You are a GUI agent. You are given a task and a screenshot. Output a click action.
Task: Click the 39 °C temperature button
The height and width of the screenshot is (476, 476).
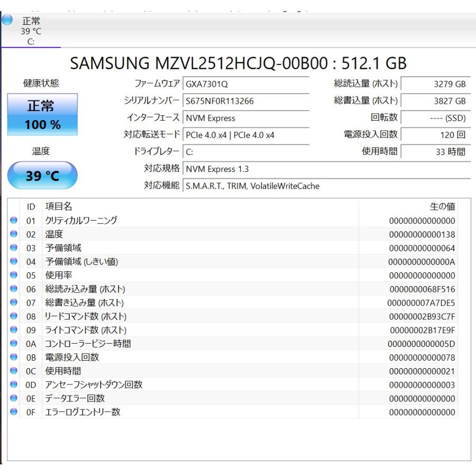(42, 175)
